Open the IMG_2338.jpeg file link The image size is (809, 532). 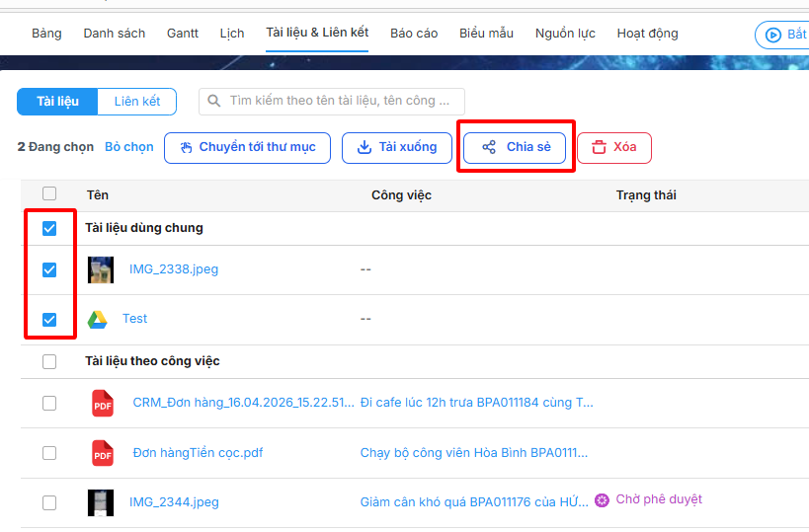point(174,269)
